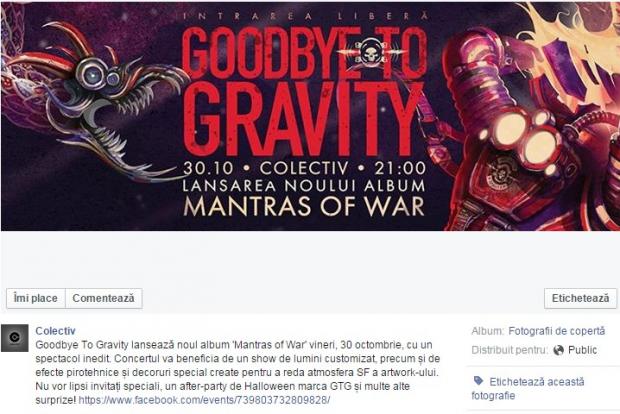Screen dimensions: 620x414
Task: Click the 30.10 • COLECTIV • 21:00 date line
Action: click(304, 168)
